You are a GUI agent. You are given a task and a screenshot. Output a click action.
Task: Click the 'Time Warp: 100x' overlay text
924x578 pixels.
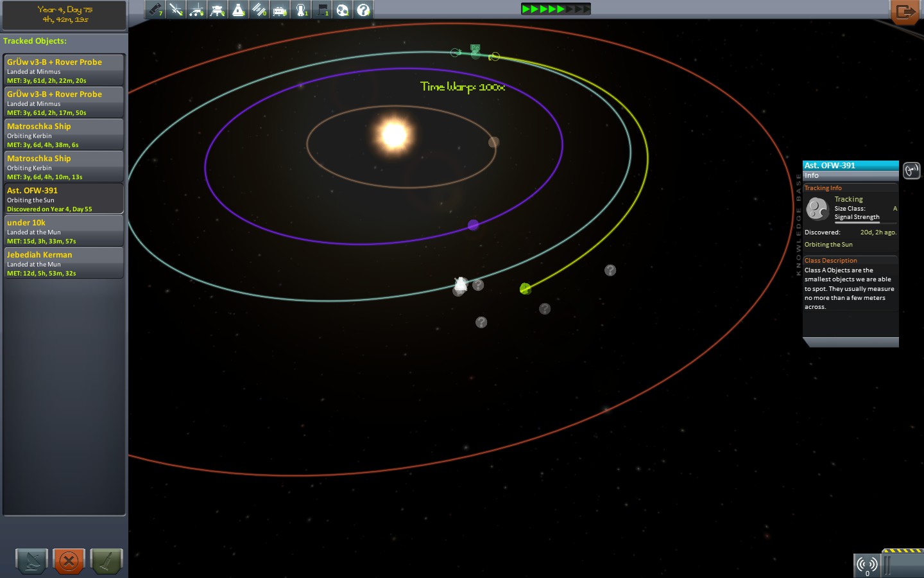(x=463, y=87)
